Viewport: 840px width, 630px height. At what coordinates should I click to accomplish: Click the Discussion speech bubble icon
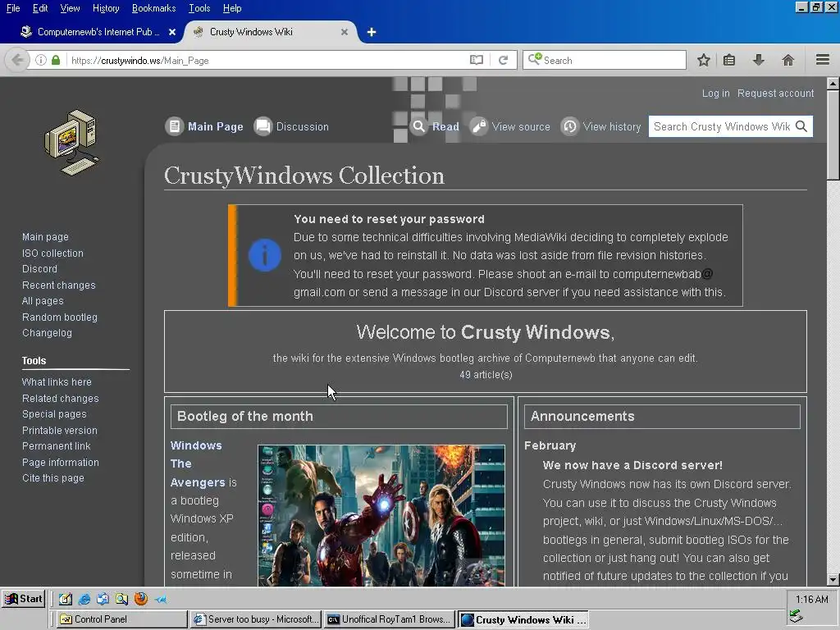[262, 126]
